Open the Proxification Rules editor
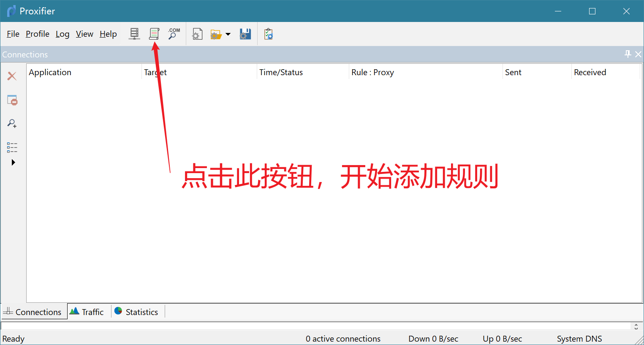 tap(154, 34)
